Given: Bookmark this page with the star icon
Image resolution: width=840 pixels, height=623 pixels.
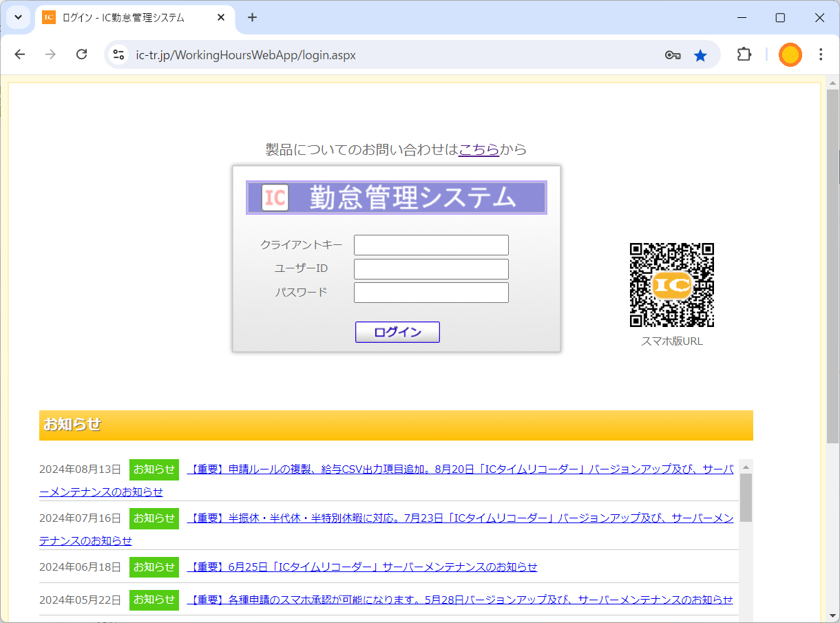Looking at the screenshot, I should point(700,55).
